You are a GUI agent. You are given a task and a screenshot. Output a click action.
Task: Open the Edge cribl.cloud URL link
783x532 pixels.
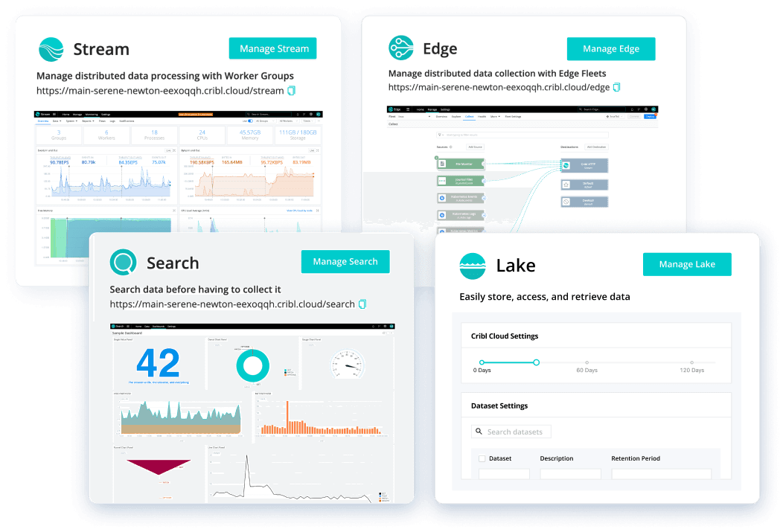pos(499,87)
